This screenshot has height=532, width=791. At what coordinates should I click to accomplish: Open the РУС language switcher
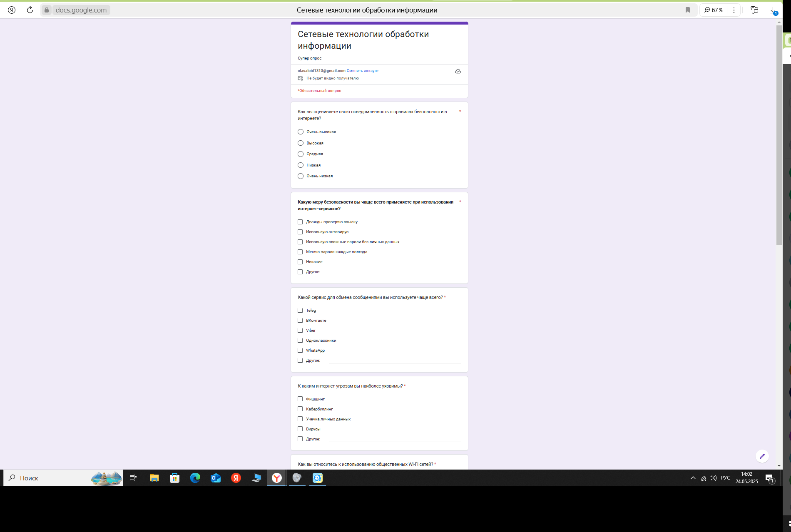[x=725, y=478]
